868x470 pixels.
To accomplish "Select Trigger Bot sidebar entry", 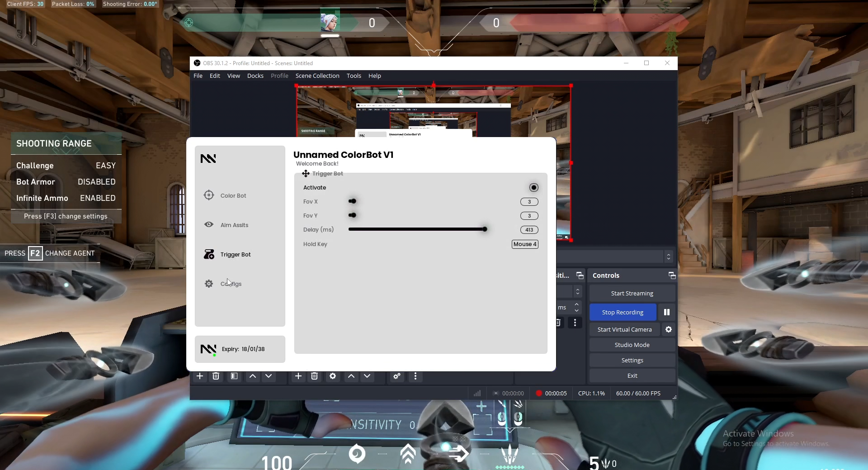I will pos(227,254).
